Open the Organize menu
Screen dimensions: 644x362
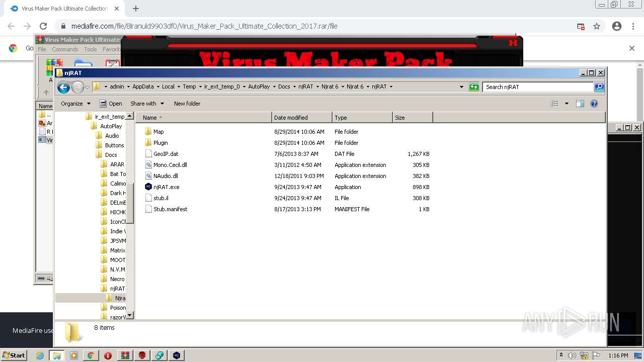tap(75, 104)
